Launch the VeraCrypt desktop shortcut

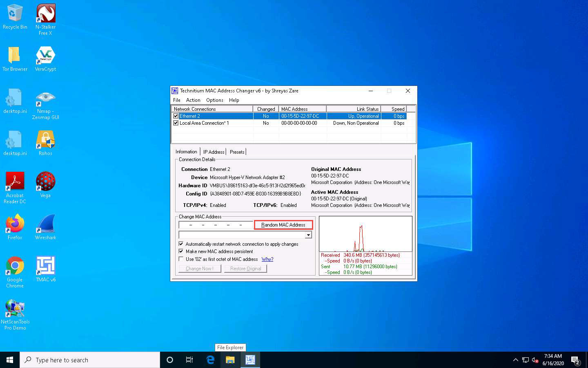coord(45,58)
